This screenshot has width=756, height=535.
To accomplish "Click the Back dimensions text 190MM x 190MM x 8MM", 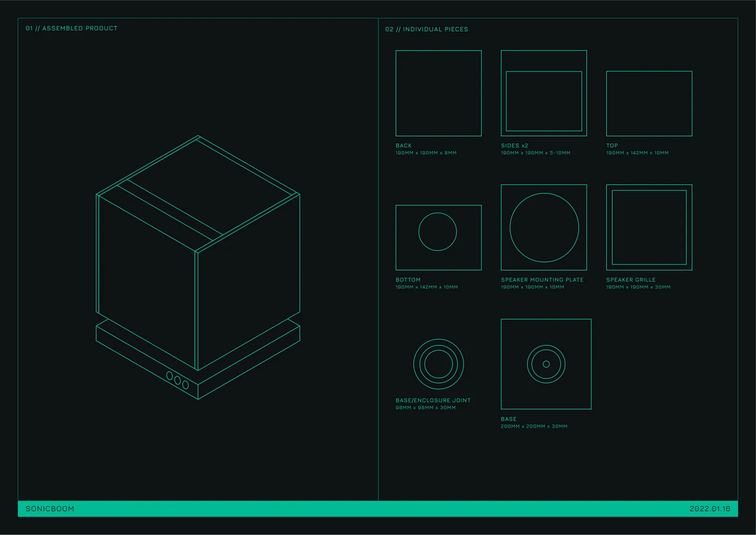I will point(426,153).
